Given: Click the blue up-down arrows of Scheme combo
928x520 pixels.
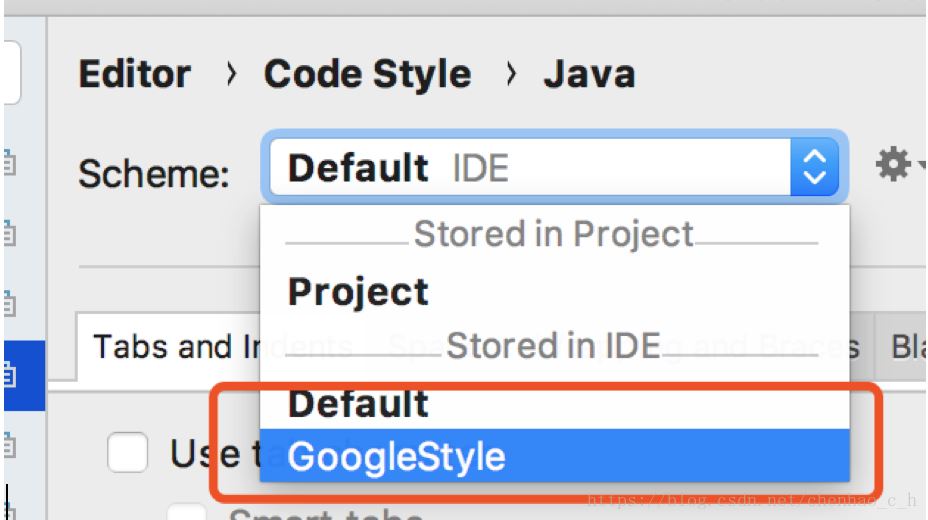Looking at the screenshot, I should [x=814, y=168].
